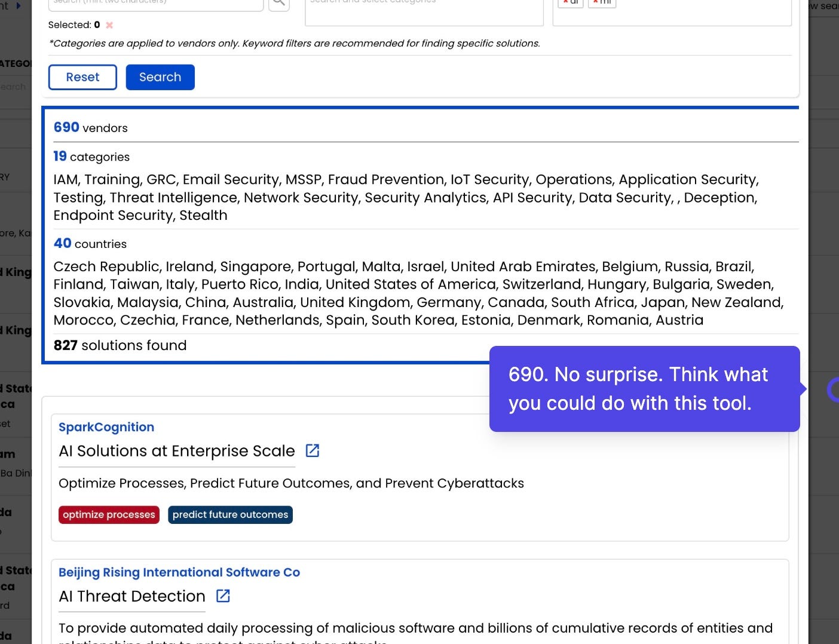Open AI Solutions at Enterprise Scale title
Screen dimensions: 839x644
click(177, 451)
